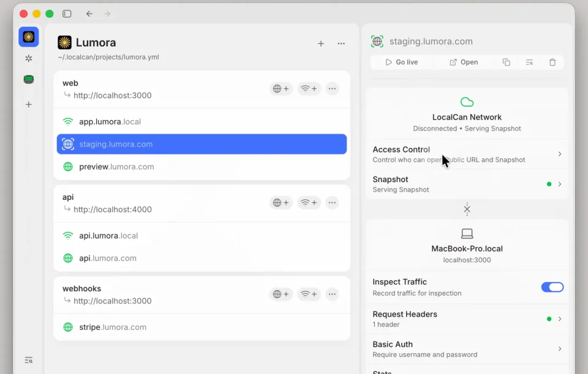
Task: Go forward with the right arrow
Action: click(108, 14)
